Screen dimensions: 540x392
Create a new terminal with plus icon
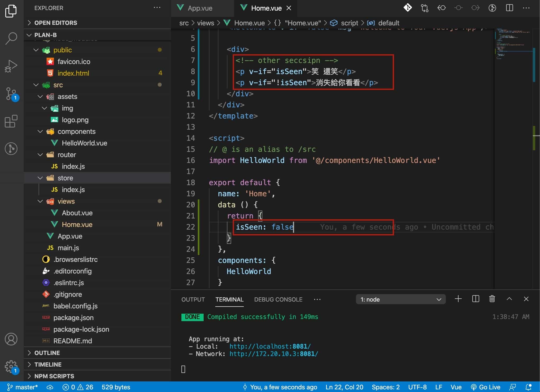pos(458,299)
